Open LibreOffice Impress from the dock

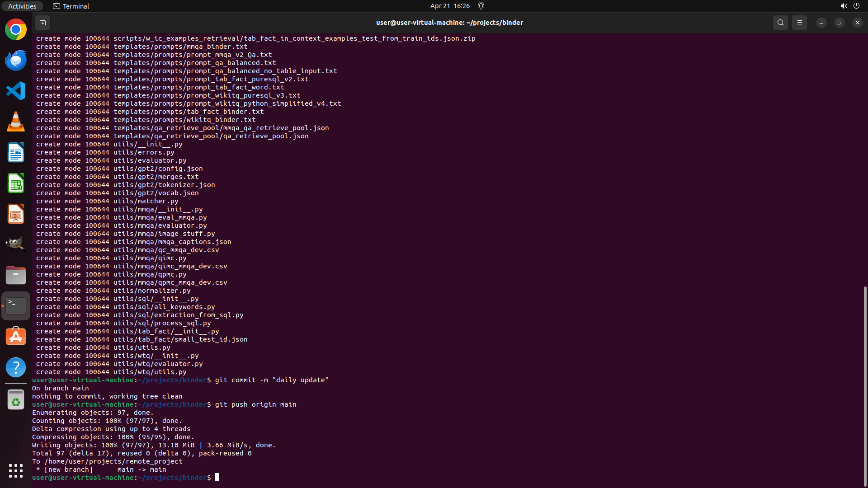pyautogui.click(x=16, y=214)
